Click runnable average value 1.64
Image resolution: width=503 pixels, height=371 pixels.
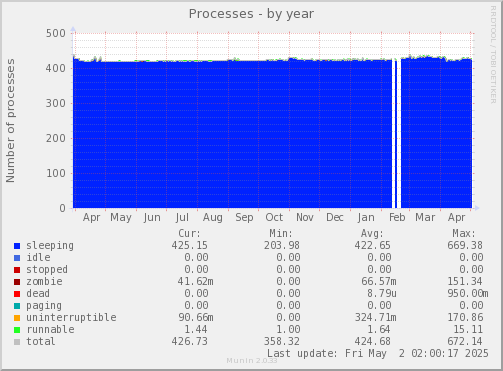(379, 329)
